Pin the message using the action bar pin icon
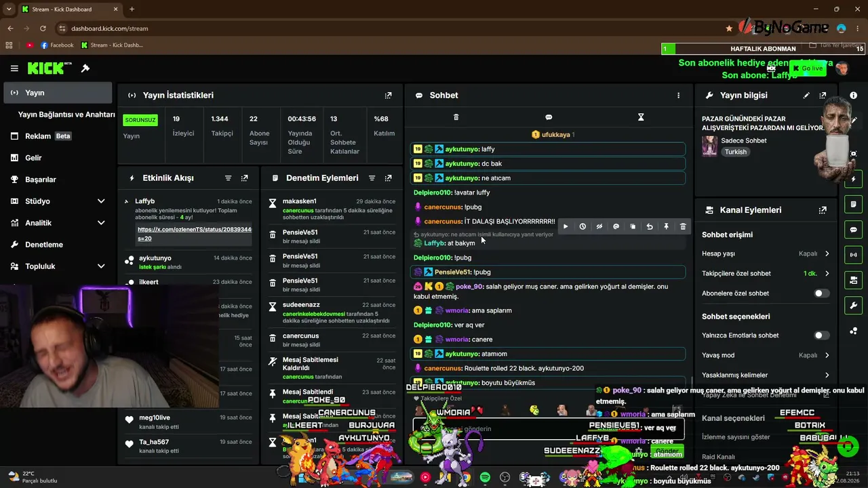 click(666, 226)
